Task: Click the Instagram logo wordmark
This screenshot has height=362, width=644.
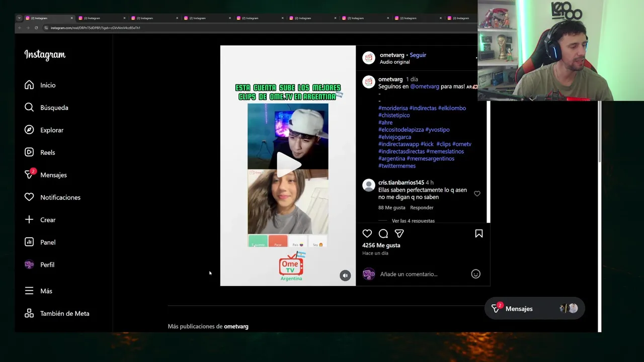Action: point(45,55)
